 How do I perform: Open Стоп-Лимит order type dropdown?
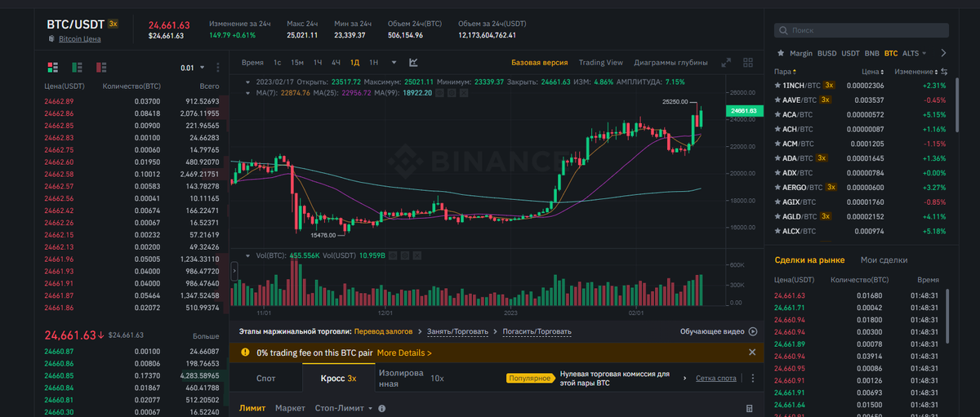click(x=343, y=408)
